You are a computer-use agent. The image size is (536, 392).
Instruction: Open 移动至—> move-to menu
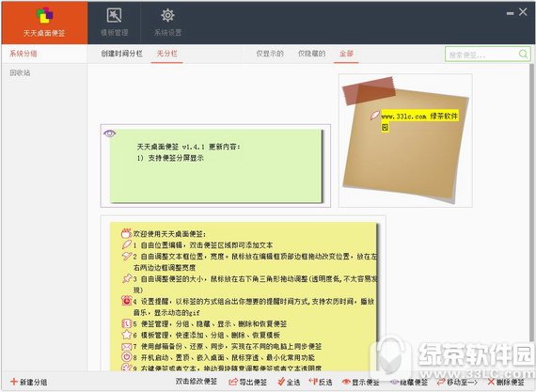[x=457, y=382]
